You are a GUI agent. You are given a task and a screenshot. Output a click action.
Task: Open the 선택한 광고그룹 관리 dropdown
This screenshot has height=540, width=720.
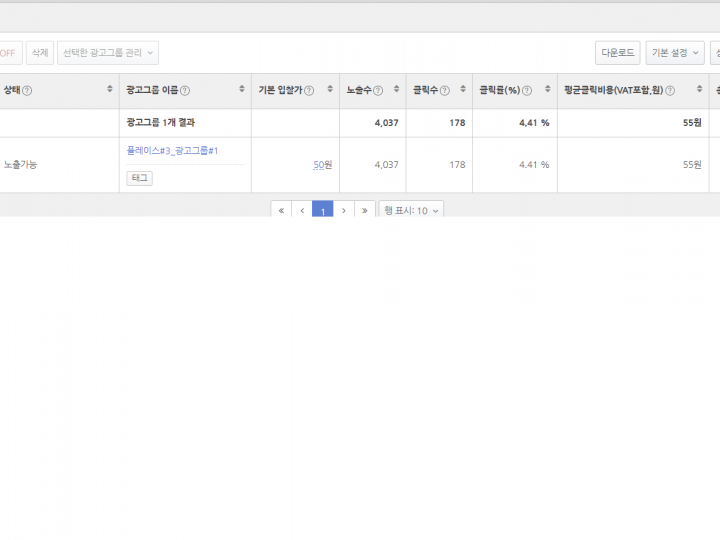click(x=108, y=53)
